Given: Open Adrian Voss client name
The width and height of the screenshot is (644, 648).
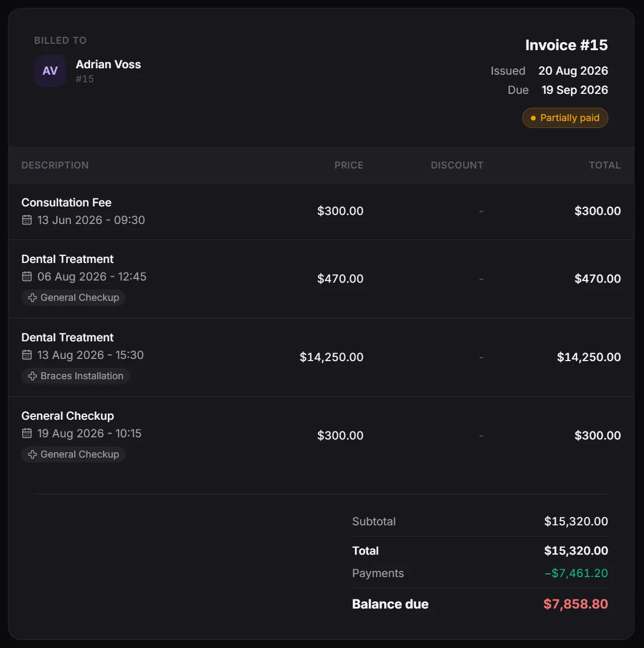Looking at the screenshot, I should click(108, 65).
